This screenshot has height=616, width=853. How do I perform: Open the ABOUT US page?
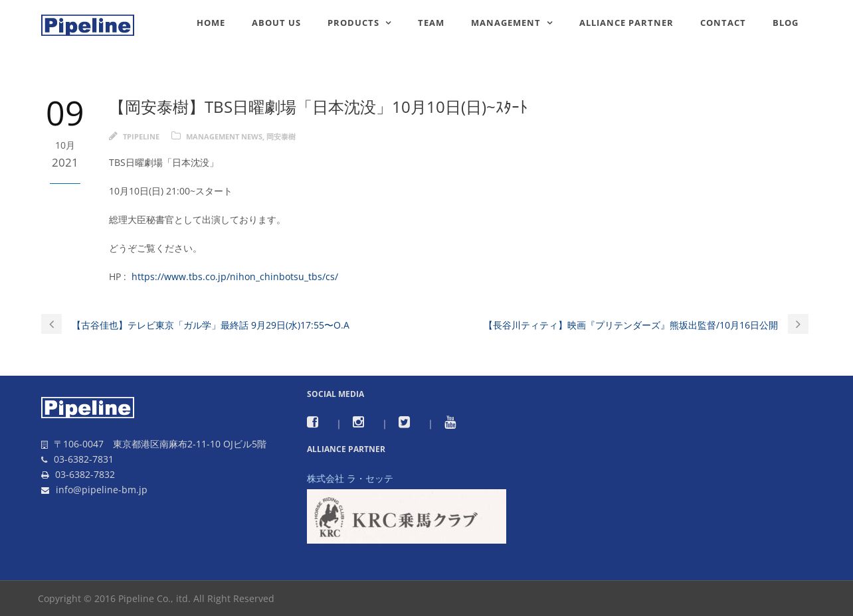276,23
